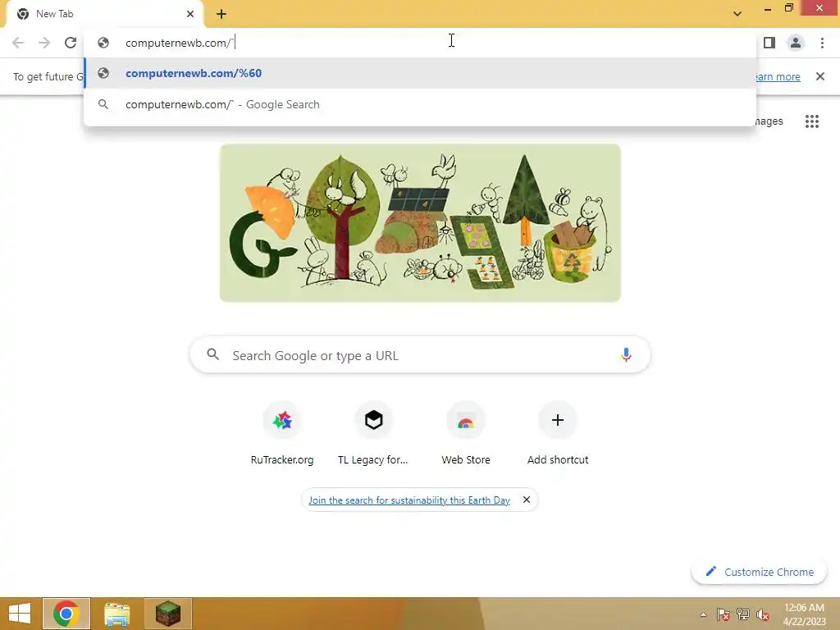
Task: Click the Action Center flag tray icon
Action: point(724,614)
